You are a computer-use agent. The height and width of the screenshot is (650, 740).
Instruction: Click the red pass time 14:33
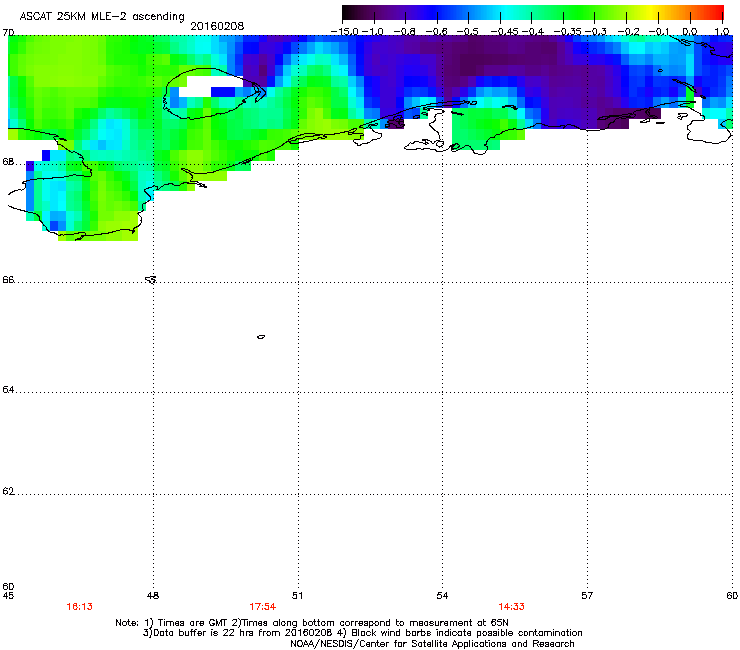512,607
